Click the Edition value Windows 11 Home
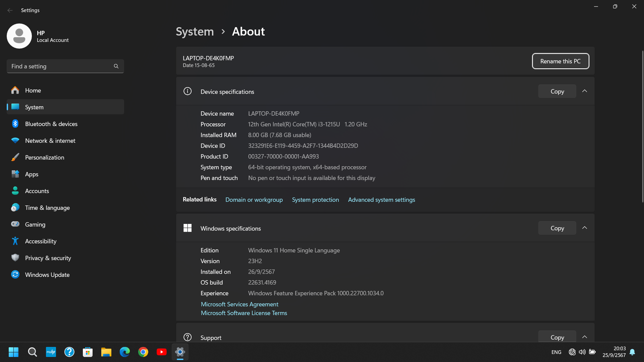 coord(294,250)
